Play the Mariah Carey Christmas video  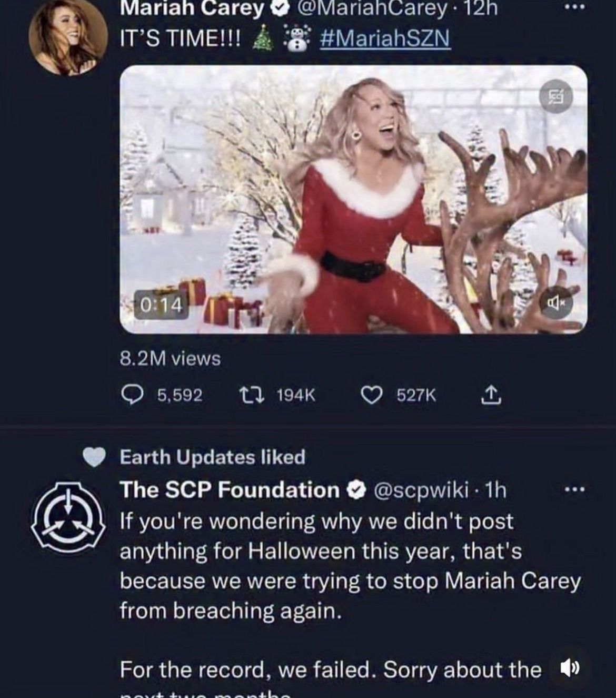tap(353, 199)
